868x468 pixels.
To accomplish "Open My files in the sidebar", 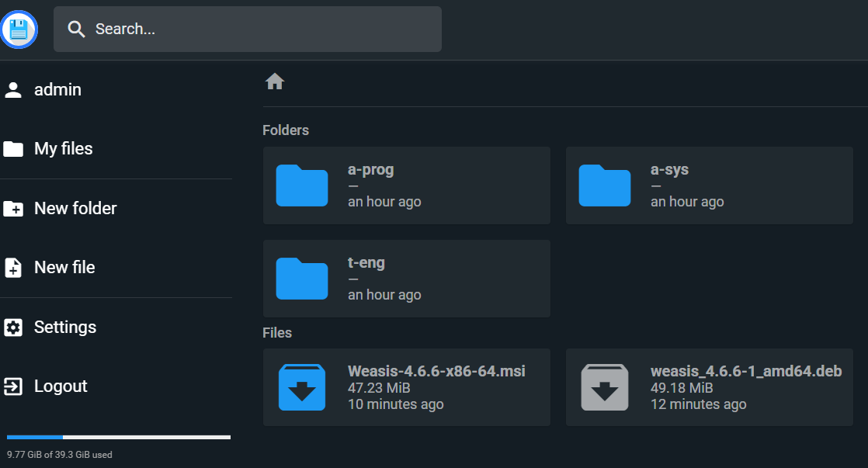I will click(x=63, y=149).
